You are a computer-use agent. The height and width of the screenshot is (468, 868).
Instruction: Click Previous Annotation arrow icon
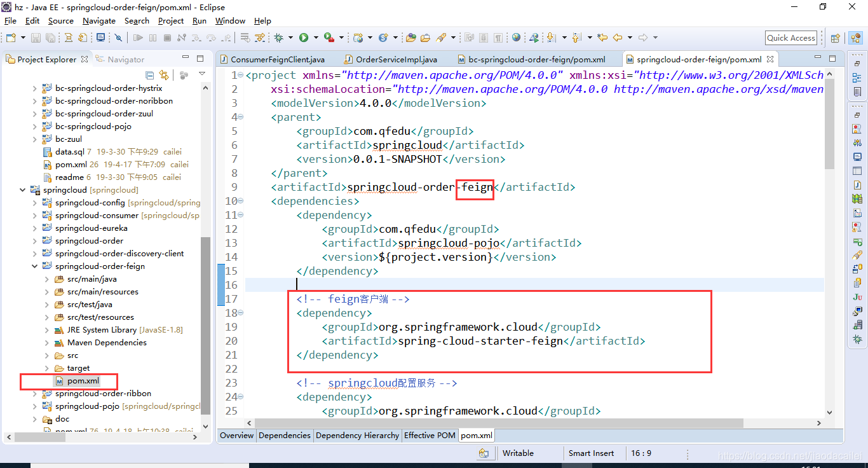[x=576, y=38]
